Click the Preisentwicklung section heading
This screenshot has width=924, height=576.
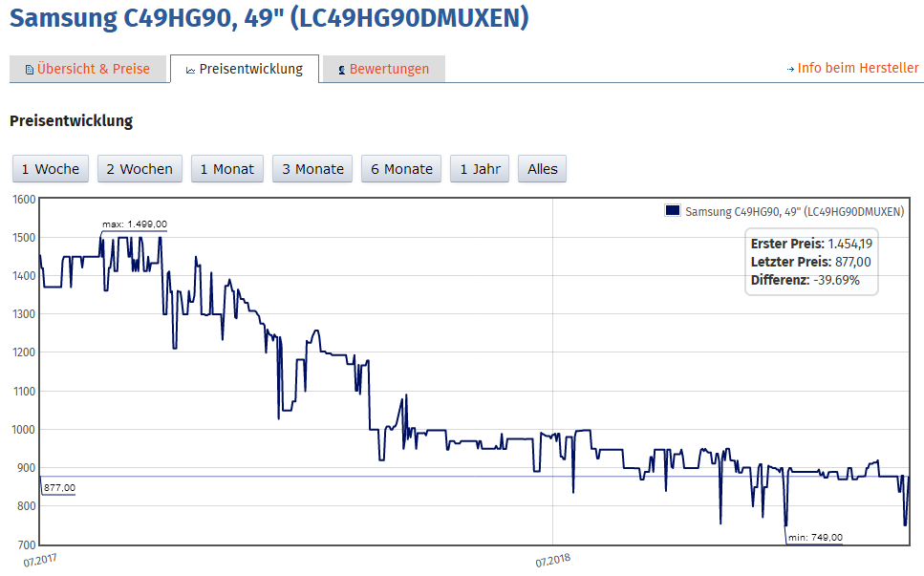(72, 120)
